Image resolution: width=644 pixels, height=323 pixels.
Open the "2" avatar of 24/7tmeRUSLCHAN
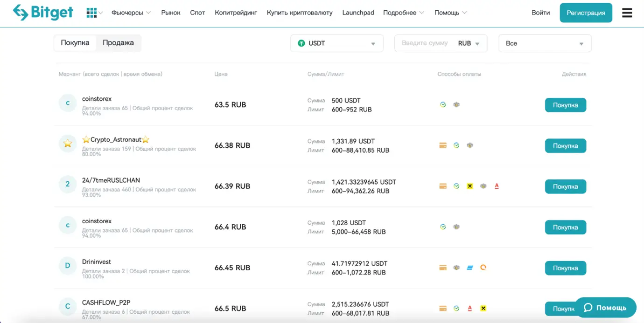(x=68, y=184)
